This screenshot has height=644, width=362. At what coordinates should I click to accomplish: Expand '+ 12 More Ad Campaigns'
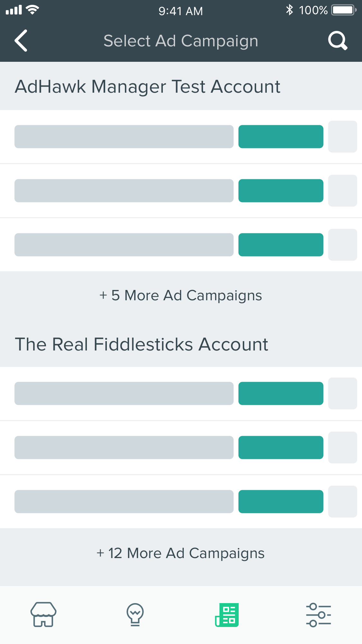181,553
